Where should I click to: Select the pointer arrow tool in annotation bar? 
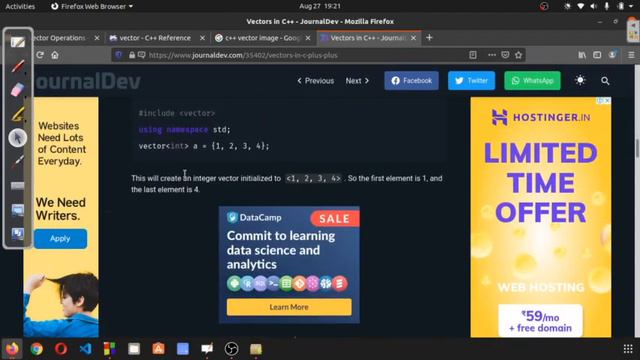[18, 138]
